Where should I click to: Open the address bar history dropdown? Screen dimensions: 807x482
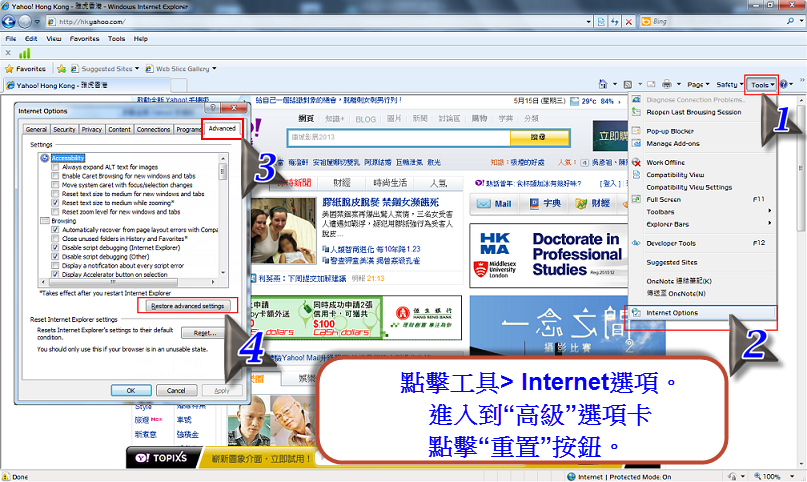[x=588, y=22]
